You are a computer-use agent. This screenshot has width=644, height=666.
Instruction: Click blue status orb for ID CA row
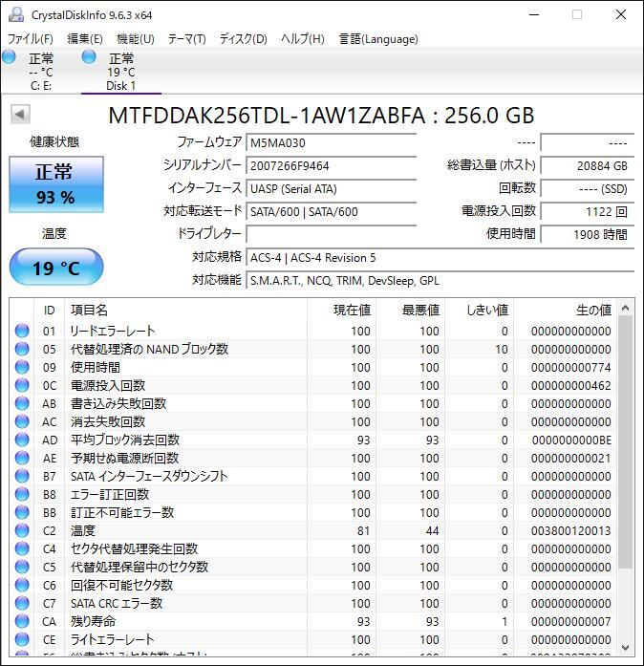[22, 621]
